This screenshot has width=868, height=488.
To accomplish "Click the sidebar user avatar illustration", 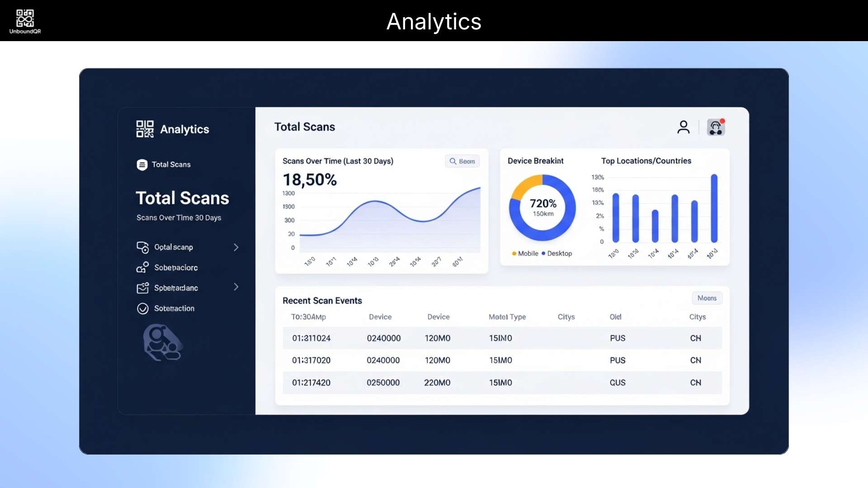I will [x=162, y=343].
